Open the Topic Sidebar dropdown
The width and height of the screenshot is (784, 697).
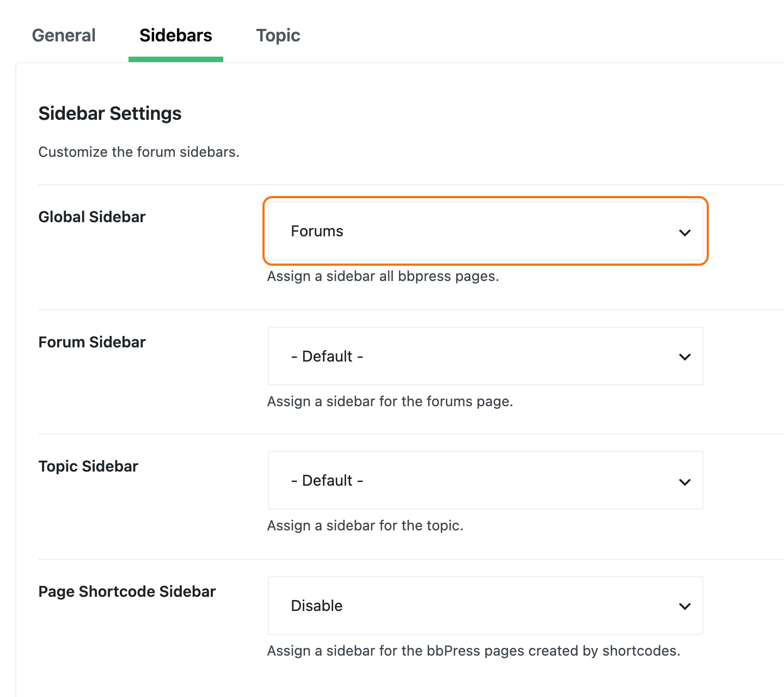click(x=485, y=480)
